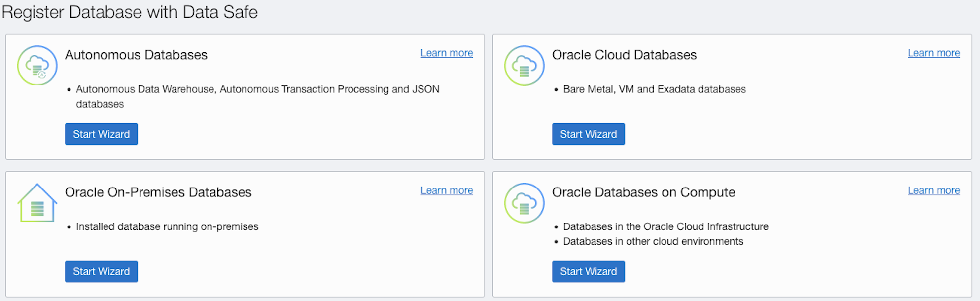The height and width of the screenshot is (301, 980).
Task: Select the Oracle On-Premises Databases heading
Action: pyautogui.click(x=158, y=192)
